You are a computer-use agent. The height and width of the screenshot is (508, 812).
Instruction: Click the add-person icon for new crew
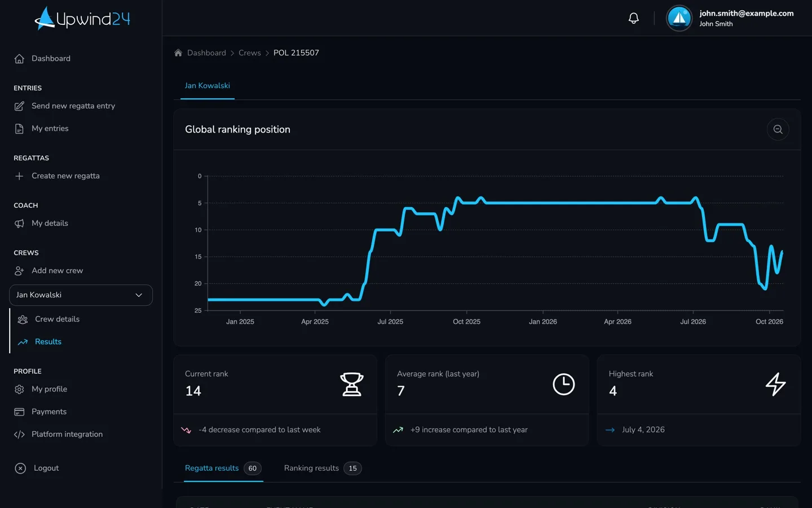tap(19, 271)
